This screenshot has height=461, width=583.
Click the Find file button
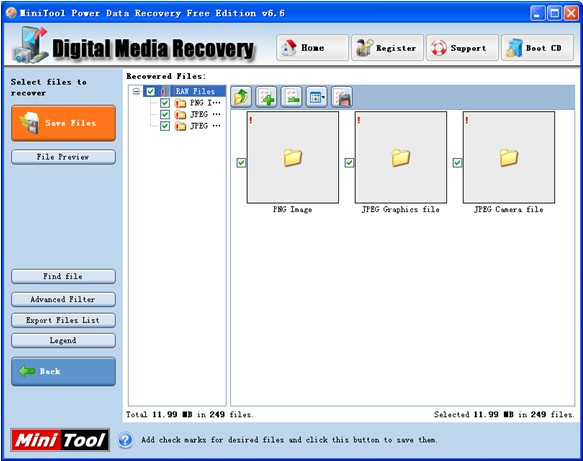63,276
